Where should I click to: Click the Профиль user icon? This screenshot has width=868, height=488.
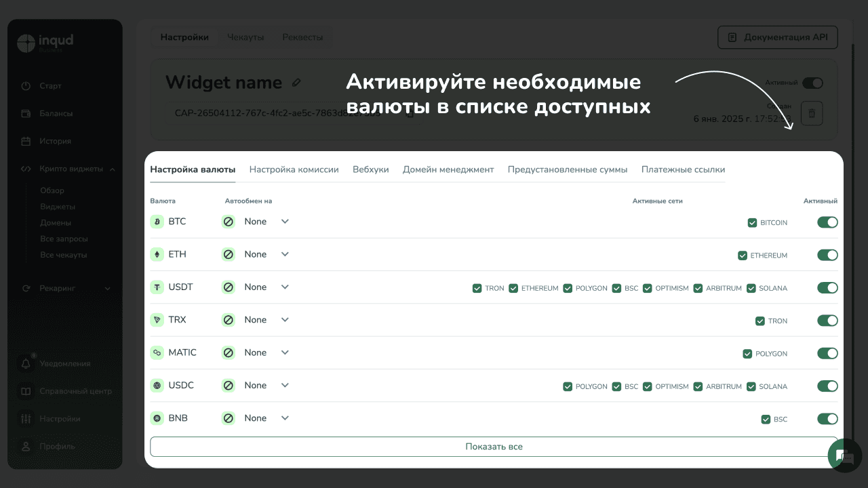(x=26, y=447)
